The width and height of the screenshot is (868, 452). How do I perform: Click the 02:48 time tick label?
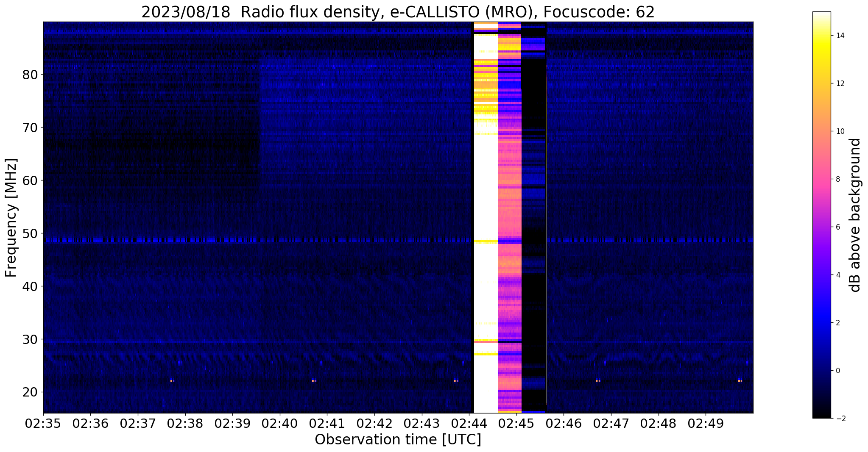tap(658, 423)
